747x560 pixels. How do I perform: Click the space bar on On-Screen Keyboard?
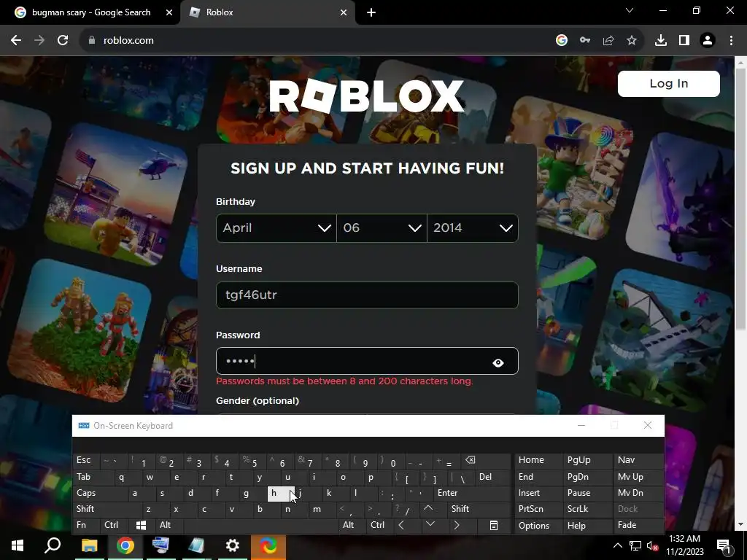point(261,525)
